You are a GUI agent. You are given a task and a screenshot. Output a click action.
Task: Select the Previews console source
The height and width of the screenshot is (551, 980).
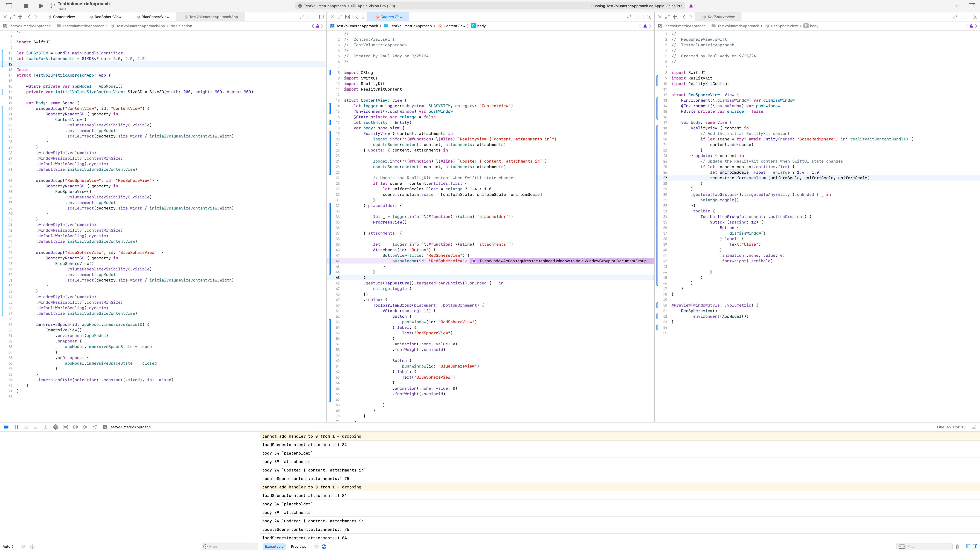tap(298, 546)
